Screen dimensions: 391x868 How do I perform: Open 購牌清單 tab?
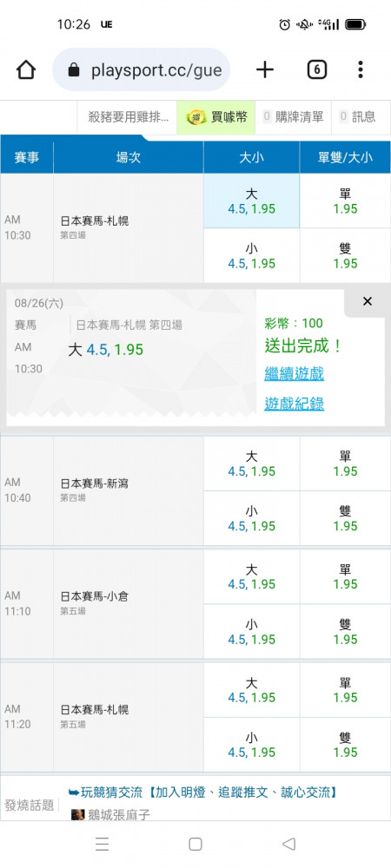pos(294,117)
